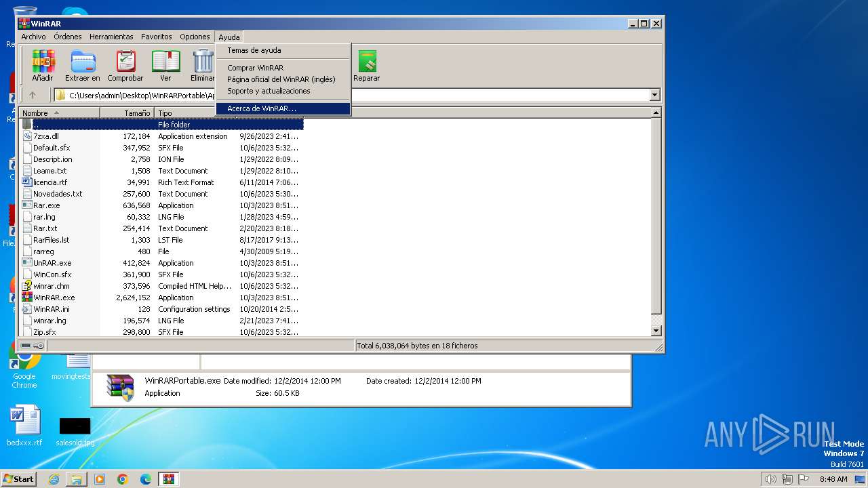Click scroll-up arrow of file list
868x488 pixels.
tap(656, 113)
